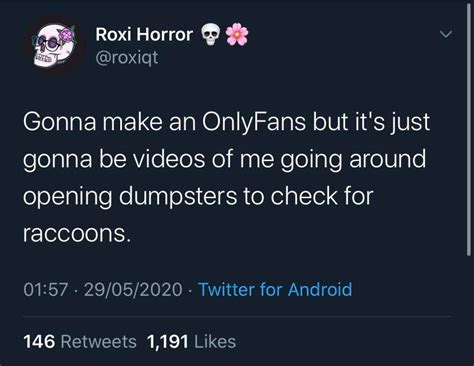
Task: Click the glasses on the avatar skull
Action: [x=49, y=44]
